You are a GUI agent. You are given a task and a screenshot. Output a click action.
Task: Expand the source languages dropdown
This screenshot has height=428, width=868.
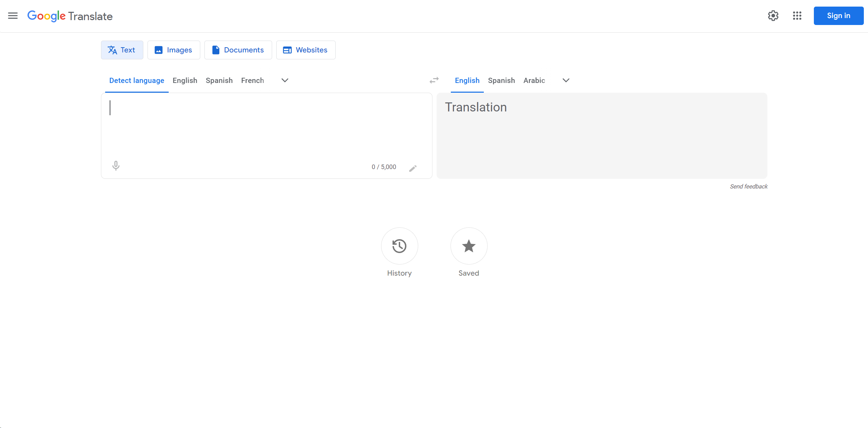click(x=285, y=80)
